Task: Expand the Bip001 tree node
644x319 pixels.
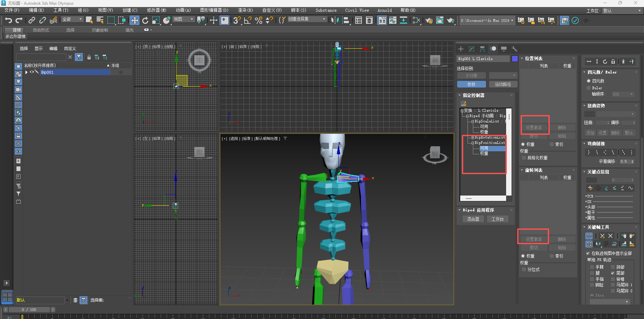Action: tap(26, 72)
